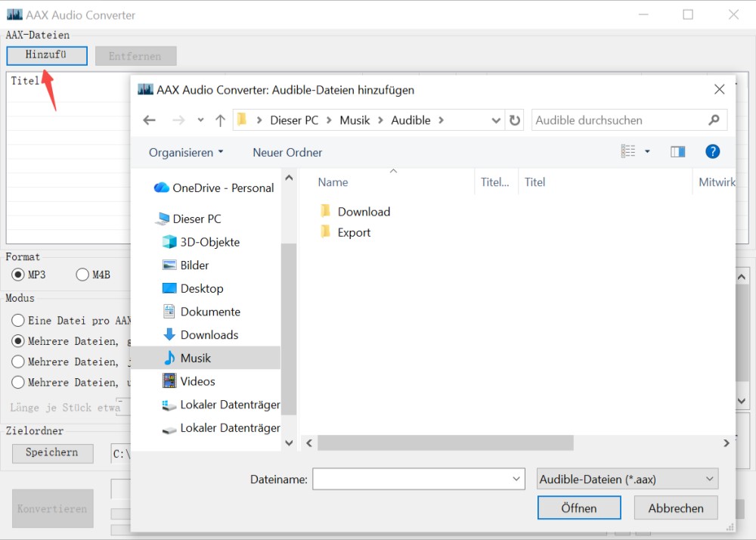The image size is (756, 540).
Task: Select the M4B format radio button
Action: tap(82, 275)
